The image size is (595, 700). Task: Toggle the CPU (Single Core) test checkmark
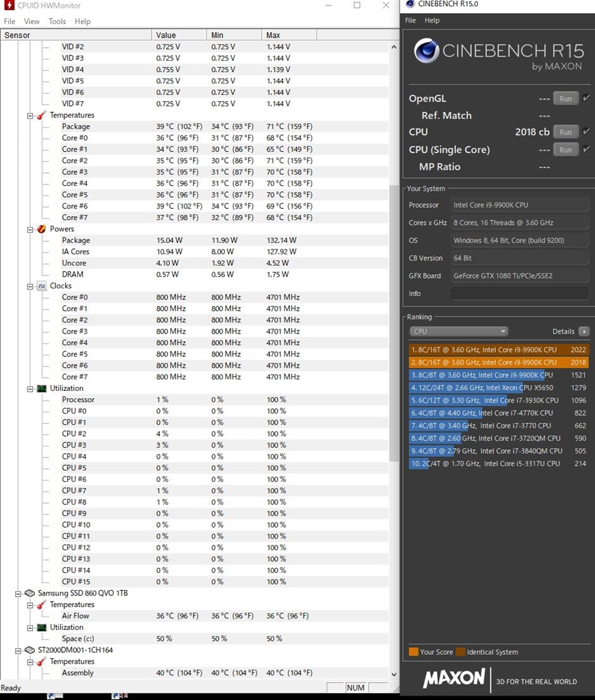(587, 149)
